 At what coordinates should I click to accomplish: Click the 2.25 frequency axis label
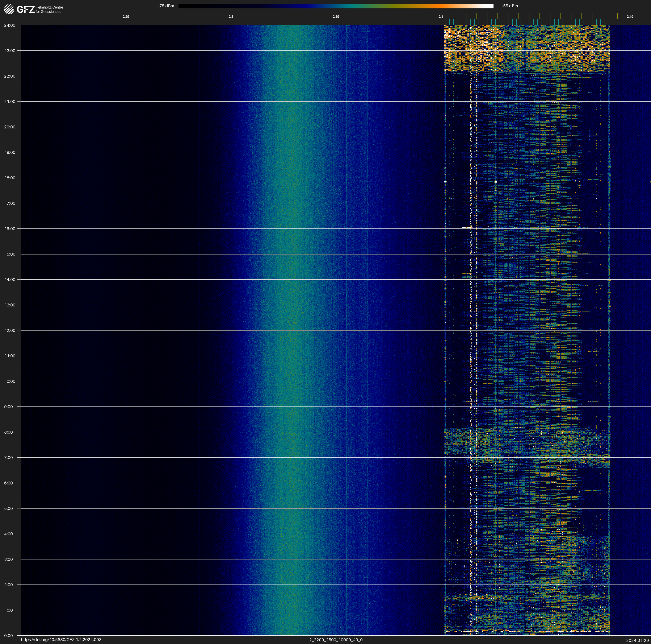click(126, 17)
